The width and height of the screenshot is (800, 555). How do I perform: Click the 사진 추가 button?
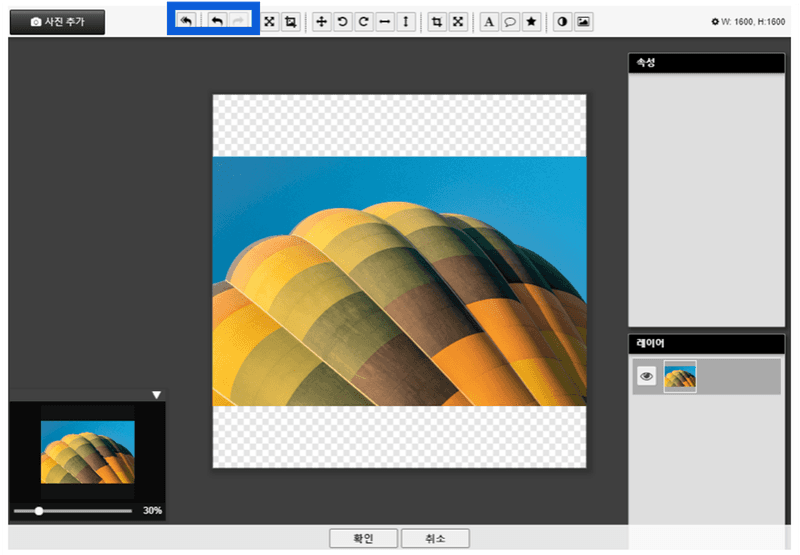pyautogui.click(x=57, y=22)
